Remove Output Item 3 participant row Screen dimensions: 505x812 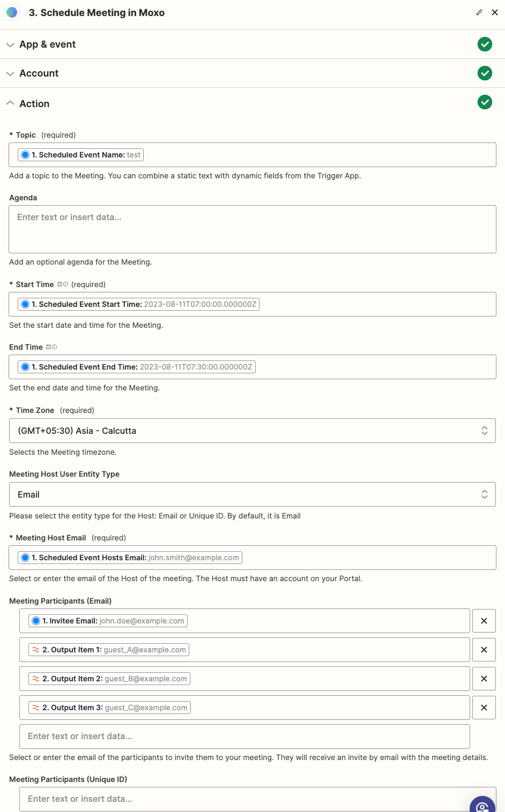pyautogui.click(x=484, y=708)
